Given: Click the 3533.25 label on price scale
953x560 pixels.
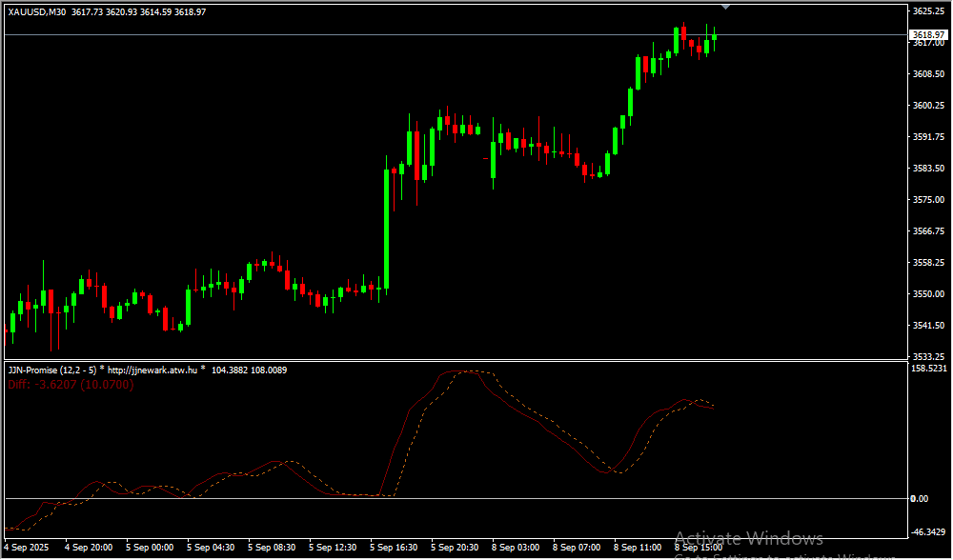Looking at the screenshot, I should tap(927, 357).
